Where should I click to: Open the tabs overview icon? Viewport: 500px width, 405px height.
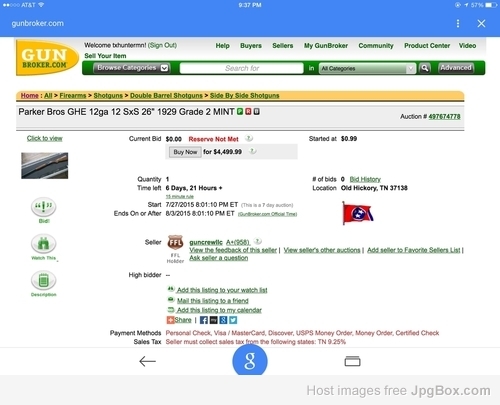coord(352,361)
